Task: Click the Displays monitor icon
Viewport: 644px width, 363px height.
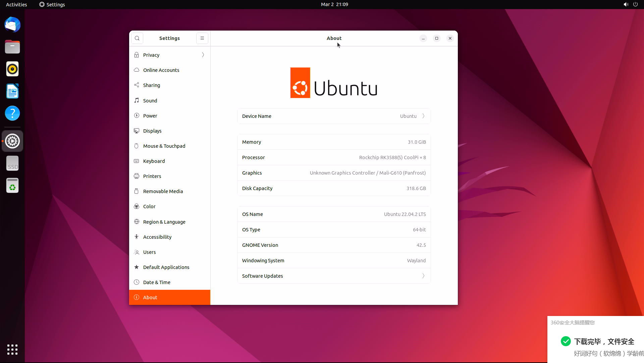Action: coord(137,131)
